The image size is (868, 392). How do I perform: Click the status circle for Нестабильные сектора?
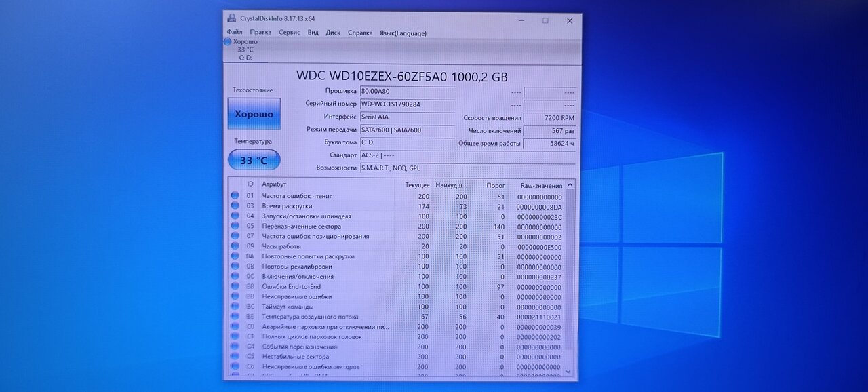[235, 357]
